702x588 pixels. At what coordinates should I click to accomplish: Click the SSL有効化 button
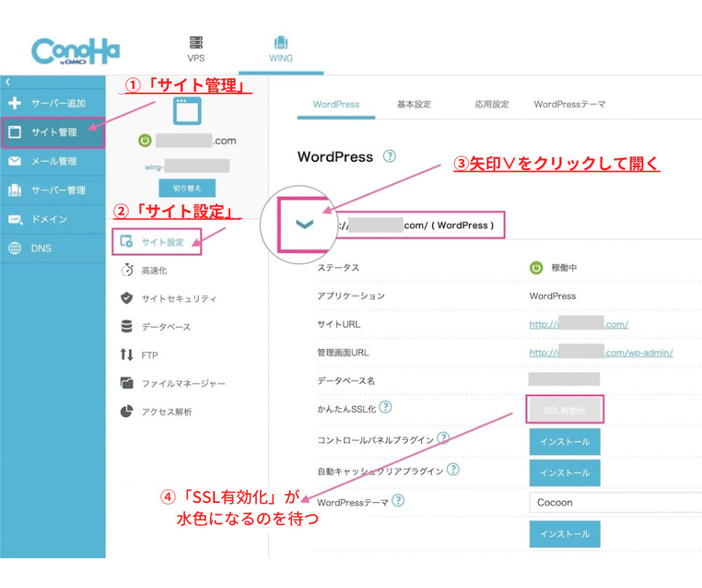(565, 410)
